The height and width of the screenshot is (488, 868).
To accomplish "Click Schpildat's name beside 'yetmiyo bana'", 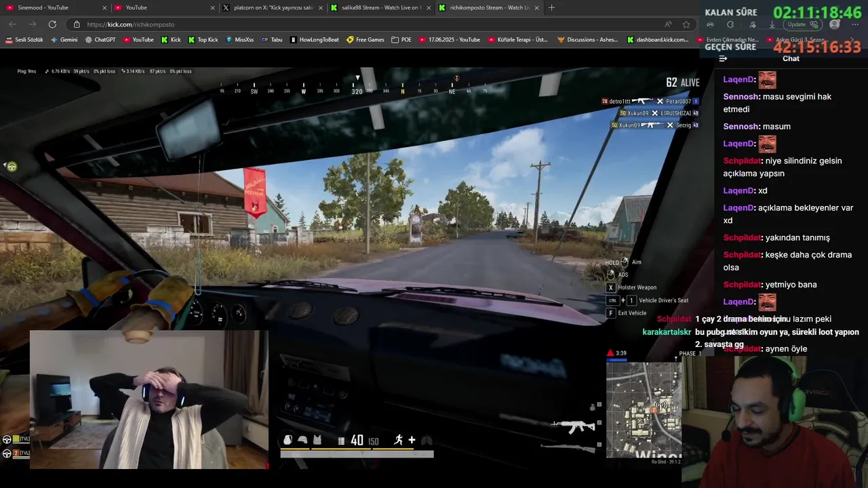I will click(742, 285).
